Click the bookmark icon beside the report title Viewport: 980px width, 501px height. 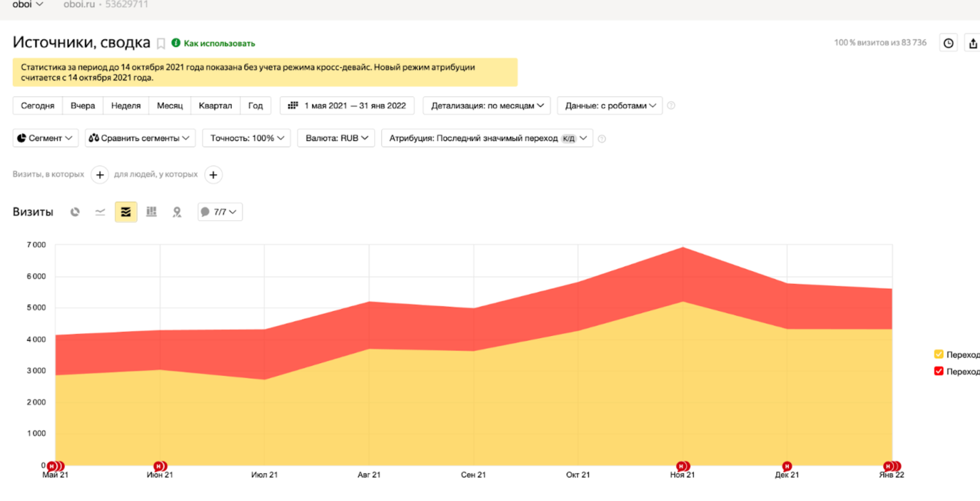click(x=161, y=43)
